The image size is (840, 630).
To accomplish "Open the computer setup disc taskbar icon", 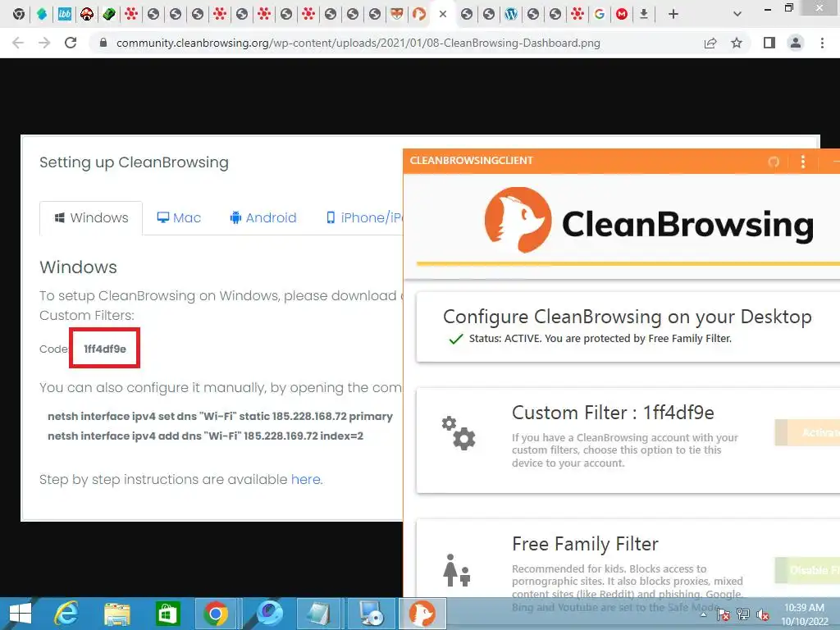I will point(371,614).
